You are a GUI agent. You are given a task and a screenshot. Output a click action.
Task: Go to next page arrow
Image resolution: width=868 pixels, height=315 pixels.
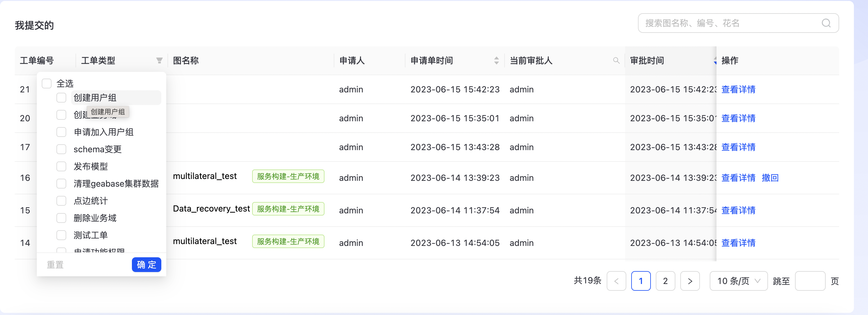click(690, 281)
